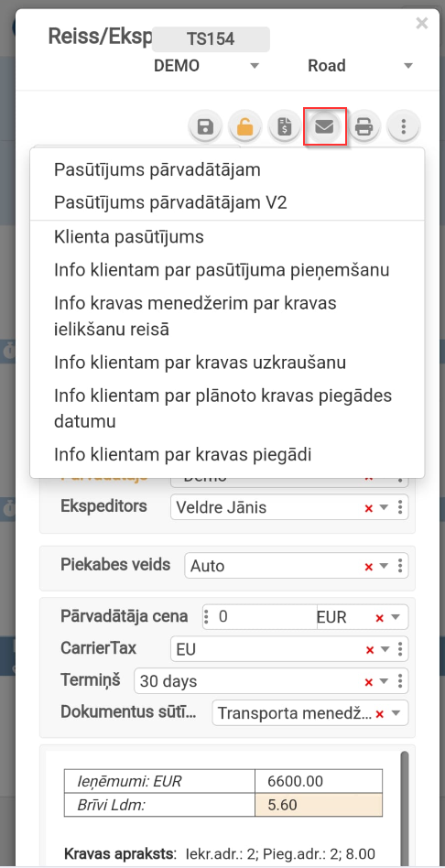Expand the Dokumentus sūtīt dropdown arrow

(396, 714)
